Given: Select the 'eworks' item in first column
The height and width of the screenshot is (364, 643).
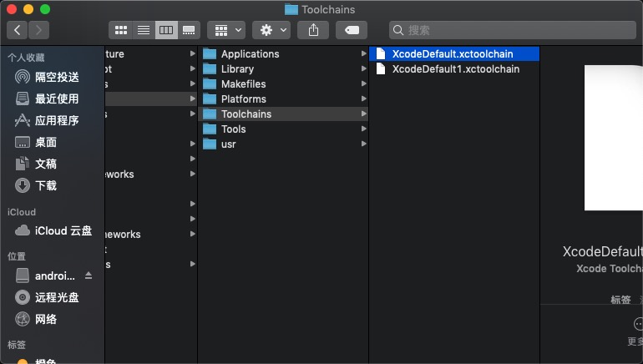Looking at the screenshot, I should (151, 174).
